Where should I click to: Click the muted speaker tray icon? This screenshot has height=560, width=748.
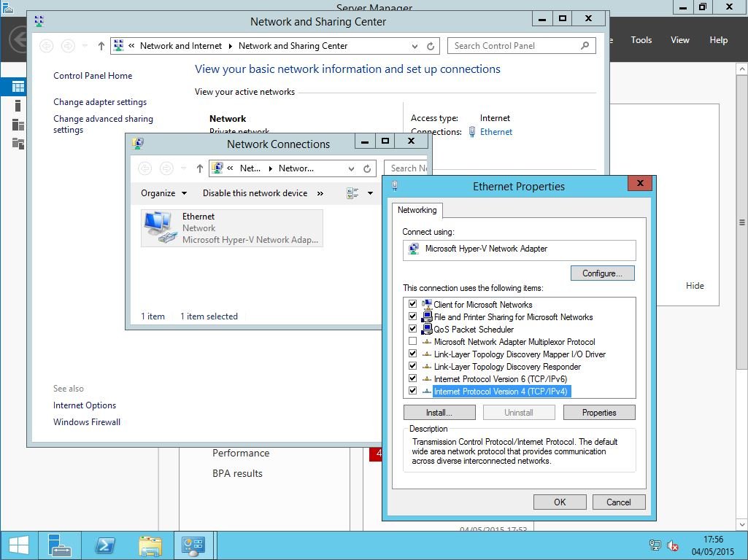point(673,545)
